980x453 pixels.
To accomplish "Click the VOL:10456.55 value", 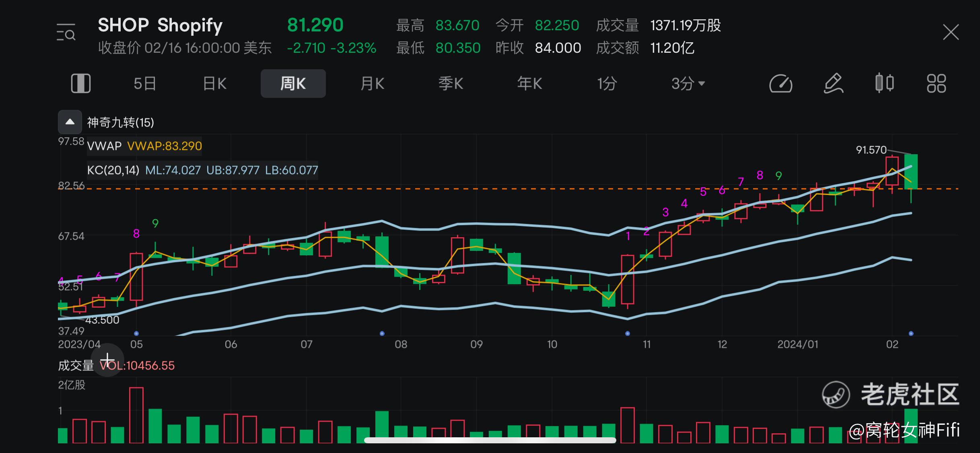I will point(137,366).
